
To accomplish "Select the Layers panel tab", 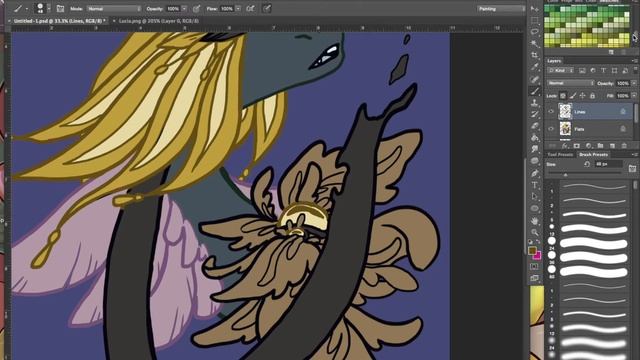I will tap(554, 61).
